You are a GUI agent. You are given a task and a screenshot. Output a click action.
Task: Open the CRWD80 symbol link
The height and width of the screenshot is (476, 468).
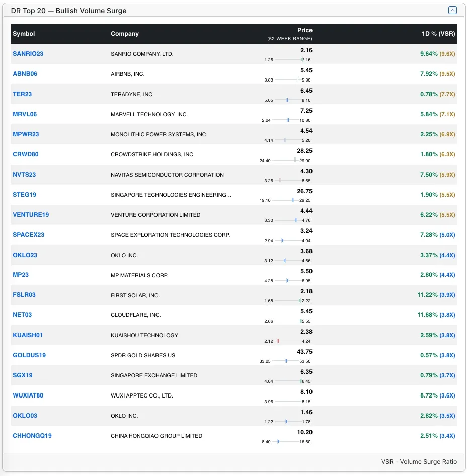[26, 154]
